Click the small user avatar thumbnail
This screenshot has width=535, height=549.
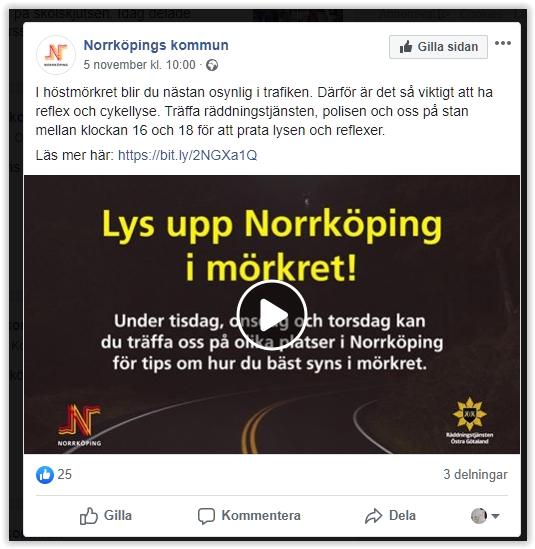(x=479, y=516)
